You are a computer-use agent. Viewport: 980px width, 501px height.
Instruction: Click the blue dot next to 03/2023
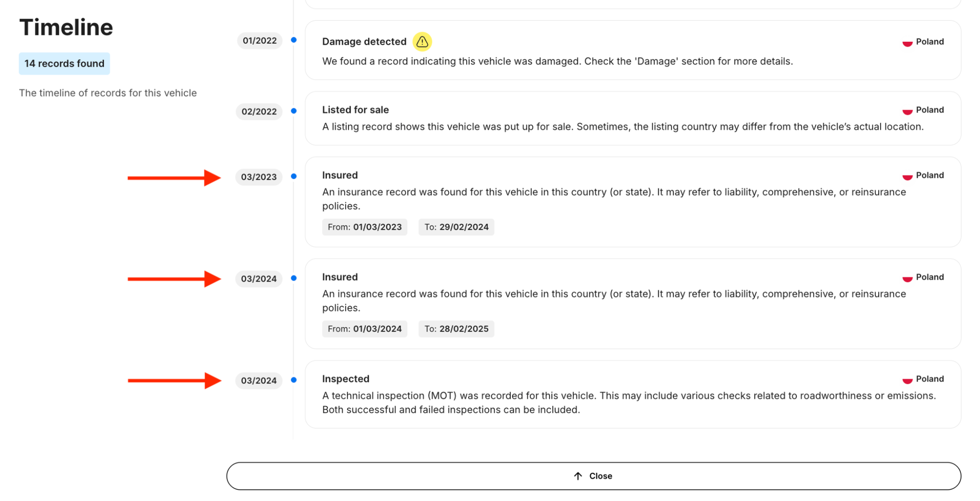coord(294,176)
